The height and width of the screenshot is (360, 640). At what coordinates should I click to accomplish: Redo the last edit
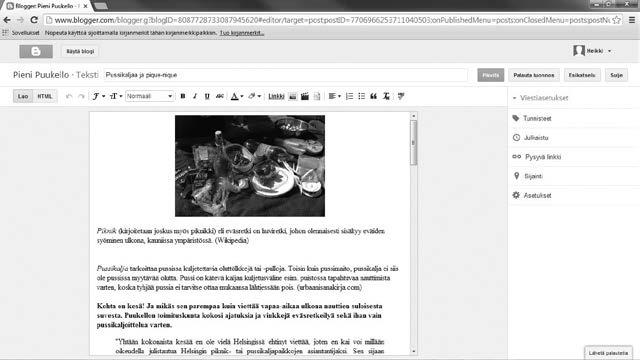point(81,96)
